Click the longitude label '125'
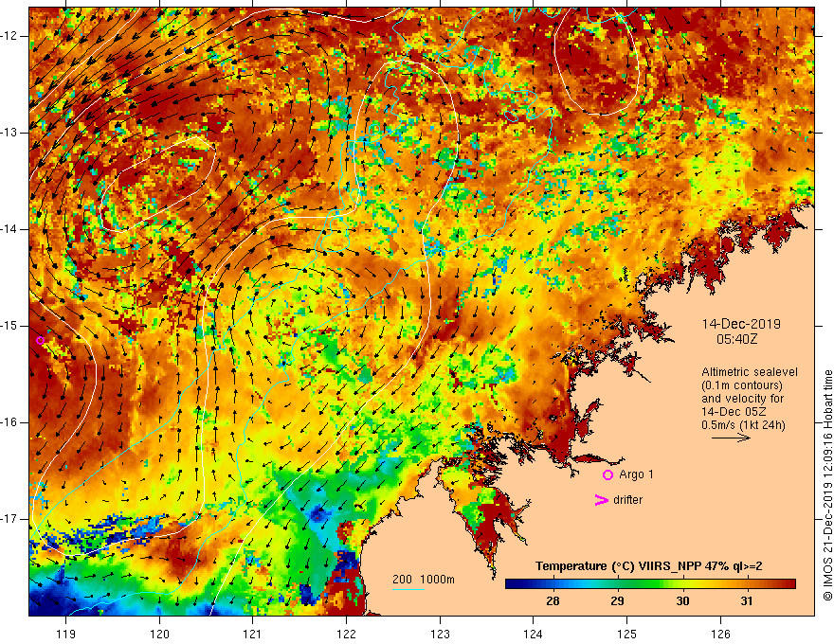 [627, 634]
